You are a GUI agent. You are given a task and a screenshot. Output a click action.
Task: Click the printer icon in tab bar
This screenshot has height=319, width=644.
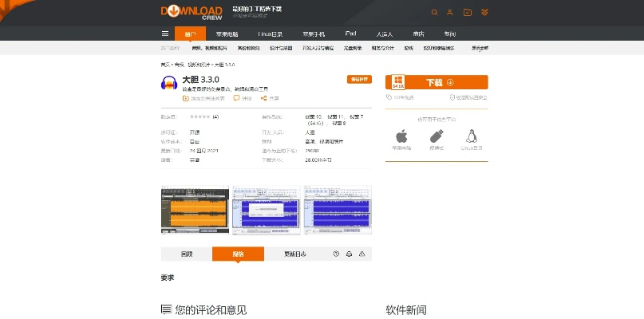(349, 254)
